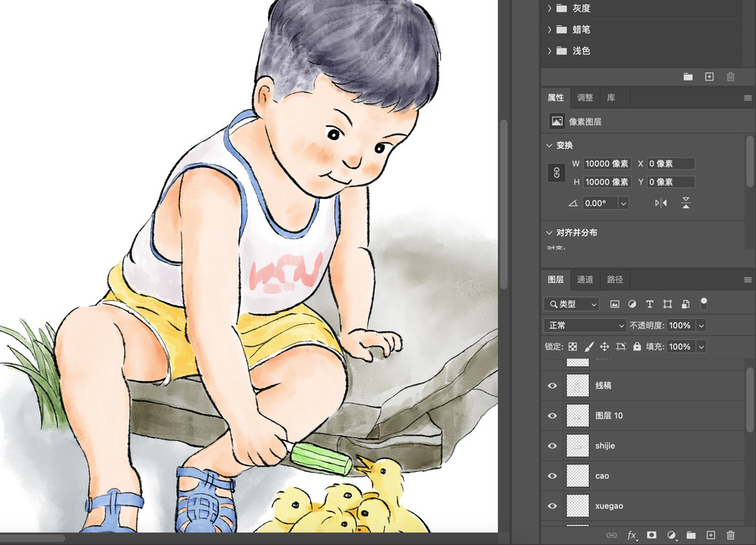Screen dimensions: 756x545
Task: Expand the 灰度 folder group
Action: point(549,8)
